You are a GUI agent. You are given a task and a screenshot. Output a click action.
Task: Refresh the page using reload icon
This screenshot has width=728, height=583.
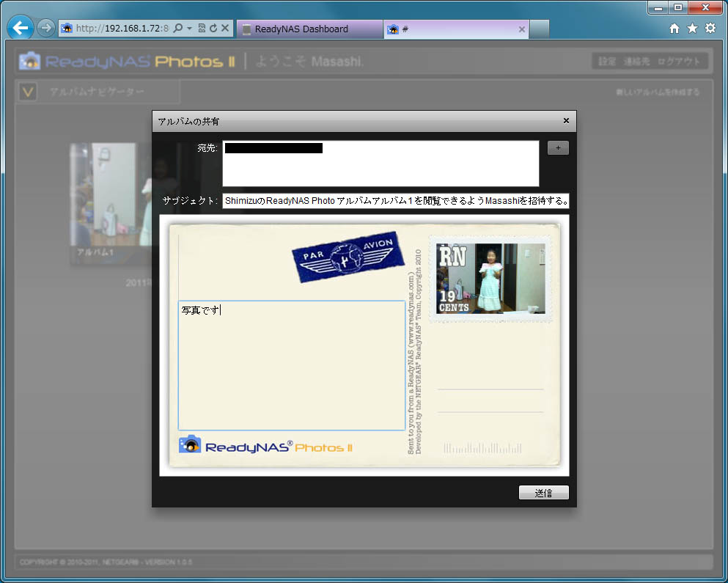click(213, 29)
